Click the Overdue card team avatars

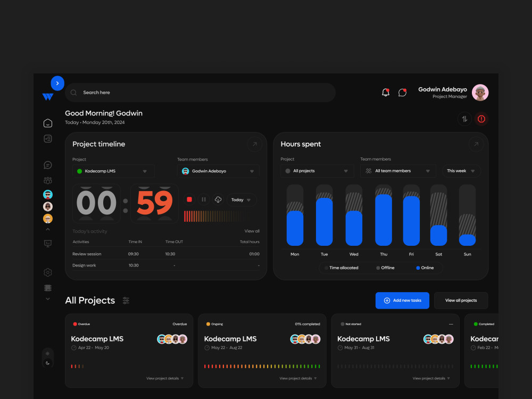point(172,339)
